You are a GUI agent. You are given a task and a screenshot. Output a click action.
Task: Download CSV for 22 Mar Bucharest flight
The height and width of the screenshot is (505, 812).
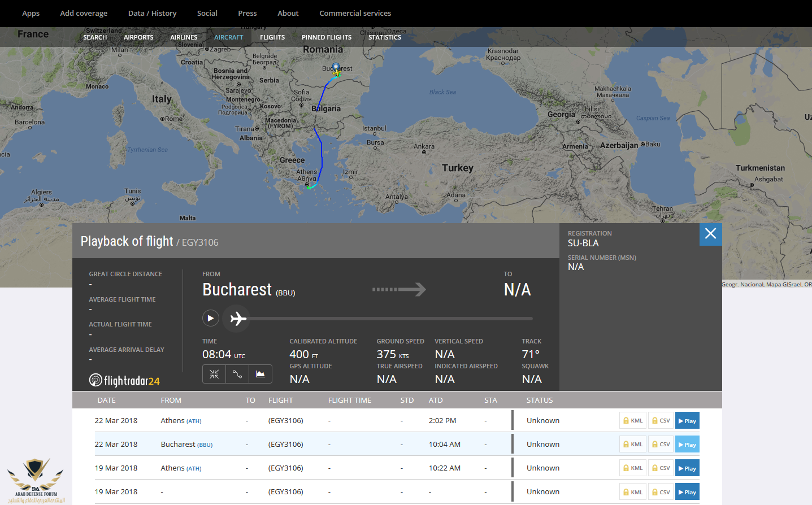click(x=661, y=445)
